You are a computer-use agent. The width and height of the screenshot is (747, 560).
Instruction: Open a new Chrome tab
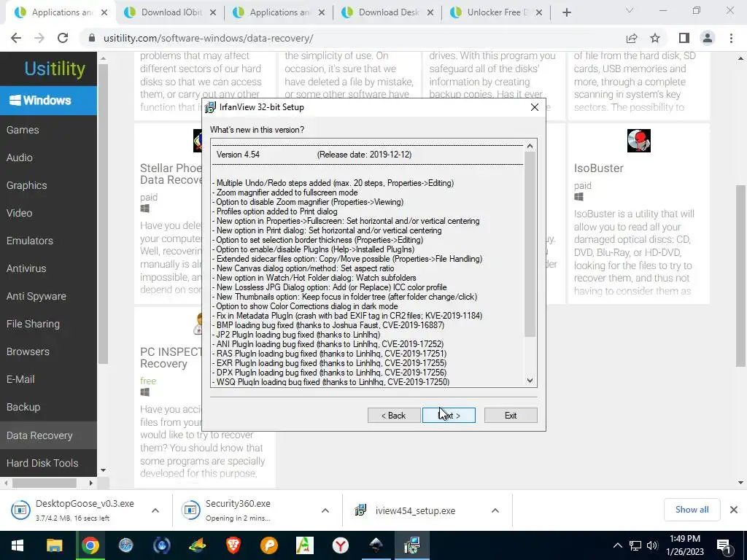click(x=566, y=12)
